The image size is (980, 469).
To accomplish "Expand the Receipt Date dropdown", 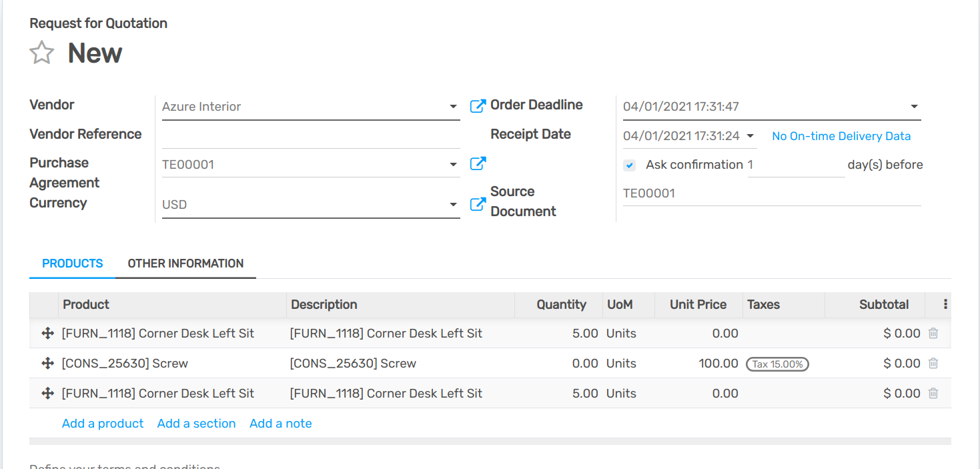I will (x=750, y=136).
